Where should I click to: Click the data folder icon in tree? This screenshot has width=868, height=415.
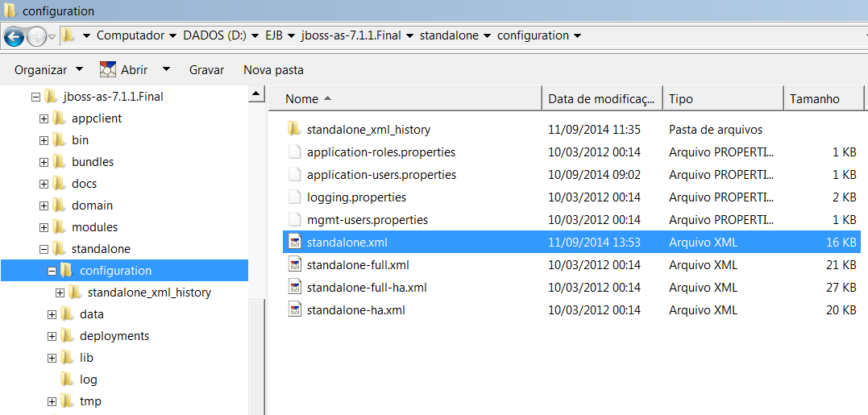pos(67,313)
